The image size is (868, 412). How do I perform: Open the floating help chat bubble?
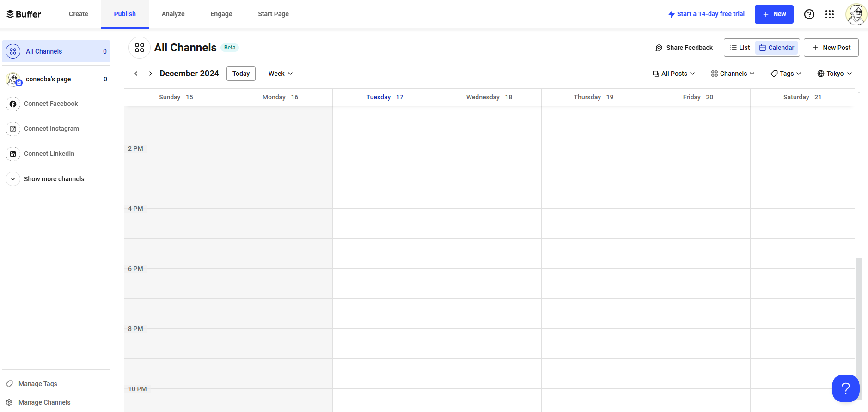point(845,388)
